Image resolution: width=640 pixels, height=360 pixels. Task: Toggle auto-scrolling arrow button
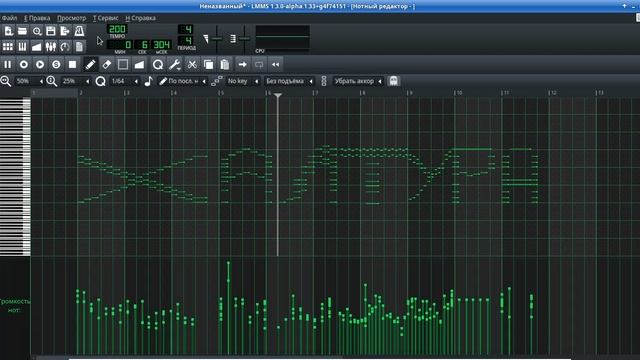point(242,64)
